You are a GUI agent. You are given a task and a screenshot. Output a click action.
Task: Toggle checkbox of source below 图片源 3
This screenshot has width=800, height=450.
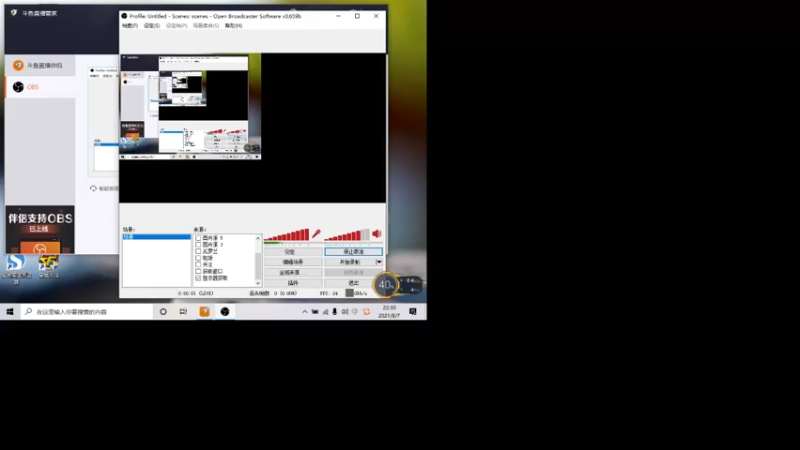click(198, 252)
